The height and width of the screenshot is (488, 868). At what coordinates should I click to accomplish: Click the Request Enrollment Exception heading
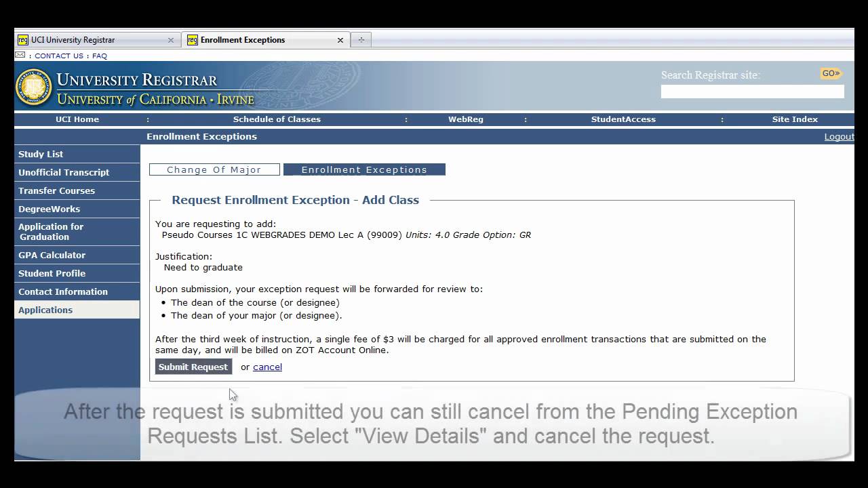[295, 200]
